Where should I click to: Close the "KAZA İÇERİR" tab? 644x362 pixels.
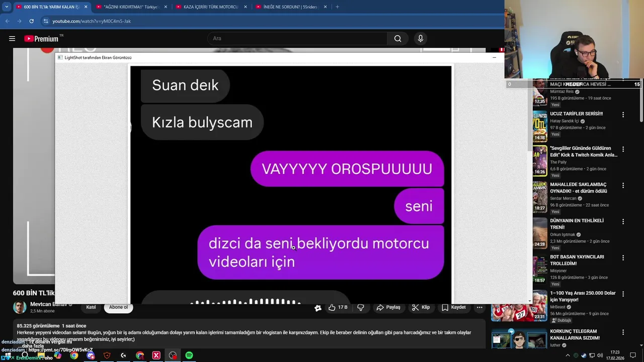[246, 7]
